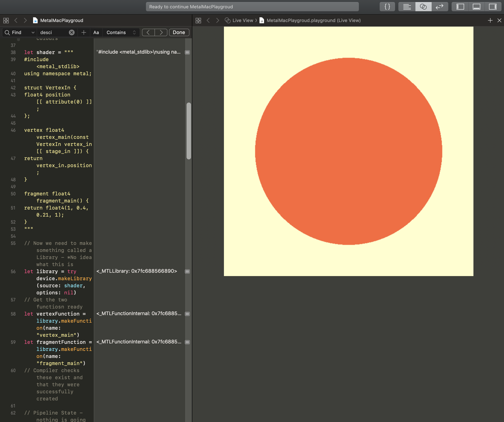Close the assistant editor pane
Screen dimensions: 504x422
pos(499,20)
